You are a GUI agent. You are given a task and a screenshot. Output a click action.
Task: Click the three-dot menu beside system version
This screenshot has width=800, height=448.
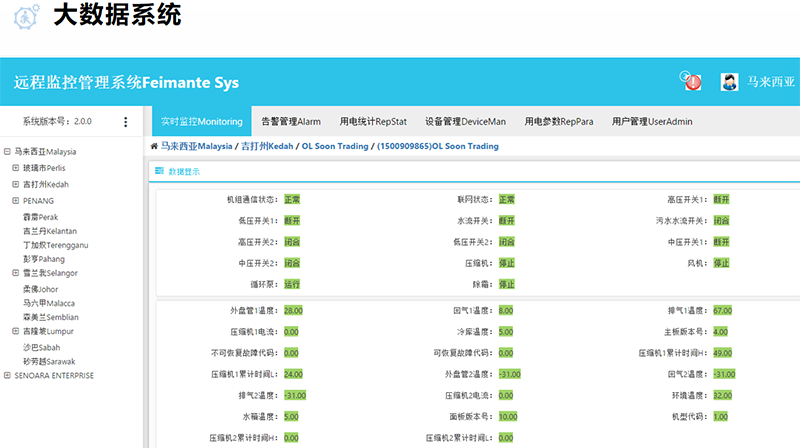[125, 122]
